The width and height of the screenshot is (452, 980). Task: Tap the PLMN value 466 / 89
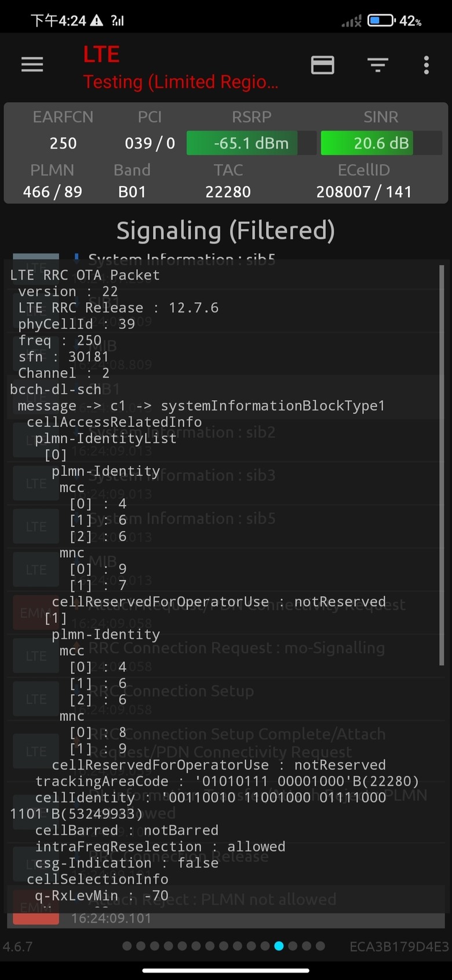coord(52,192)
